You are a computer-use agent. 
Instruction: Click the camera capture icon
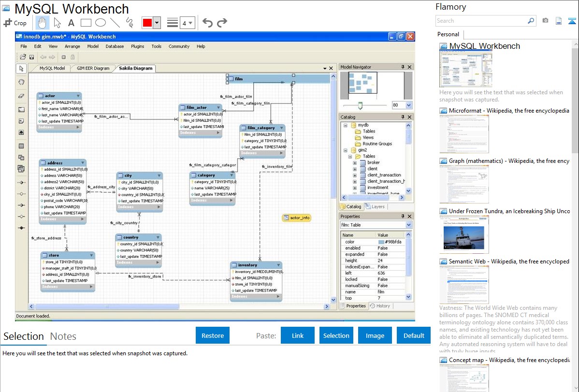[545, 21]
